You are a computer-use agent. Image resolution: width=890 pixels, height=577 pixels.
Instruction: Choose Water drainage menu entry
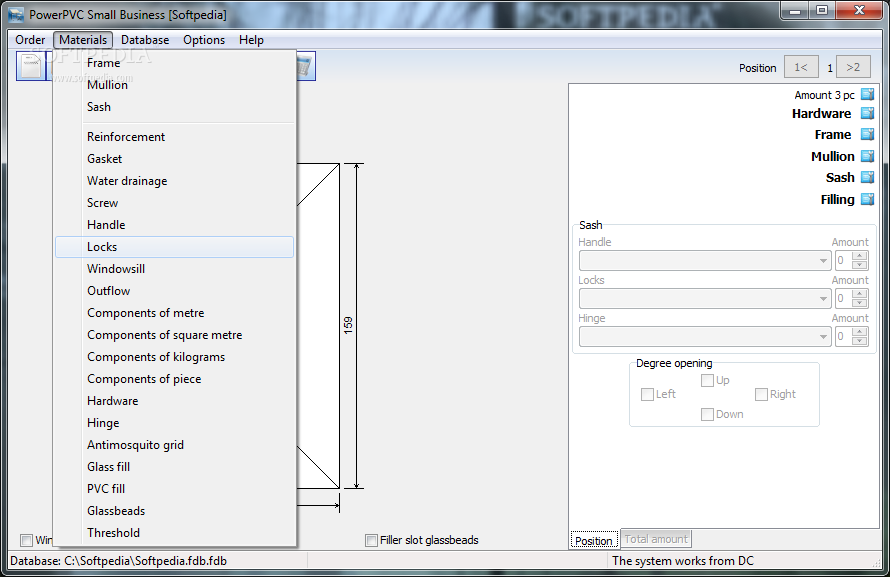174,181
